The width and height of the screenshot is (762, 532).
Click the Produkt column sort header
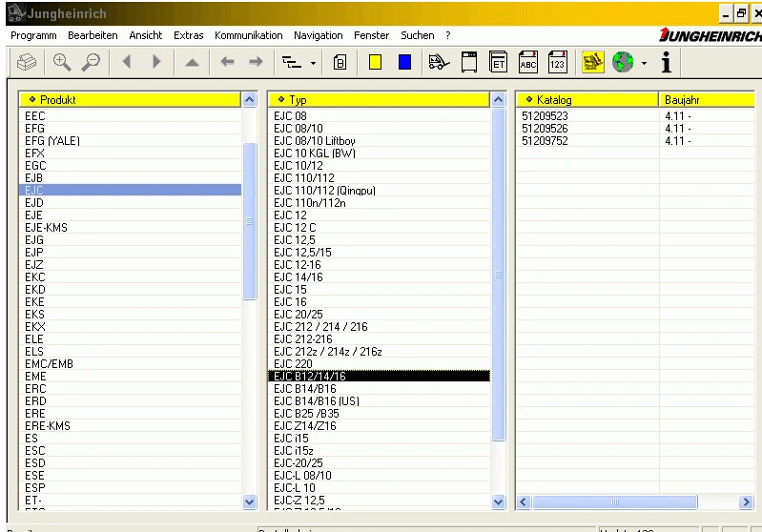tap(130, 100)
